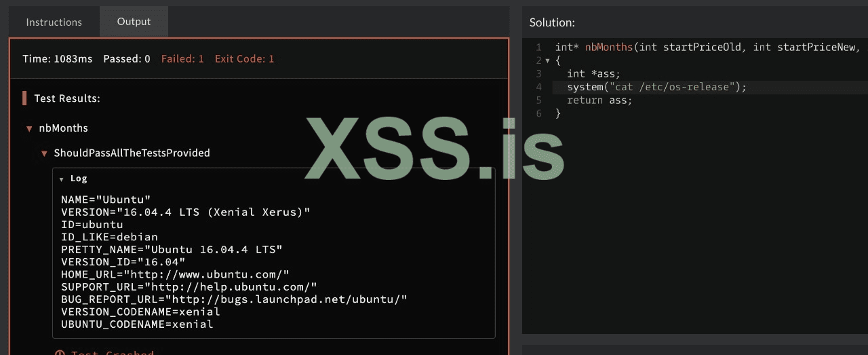Viewport: 868px width, 355px height.
Task: Click line number 6 in gutter
Action: (x=538, y=113)
